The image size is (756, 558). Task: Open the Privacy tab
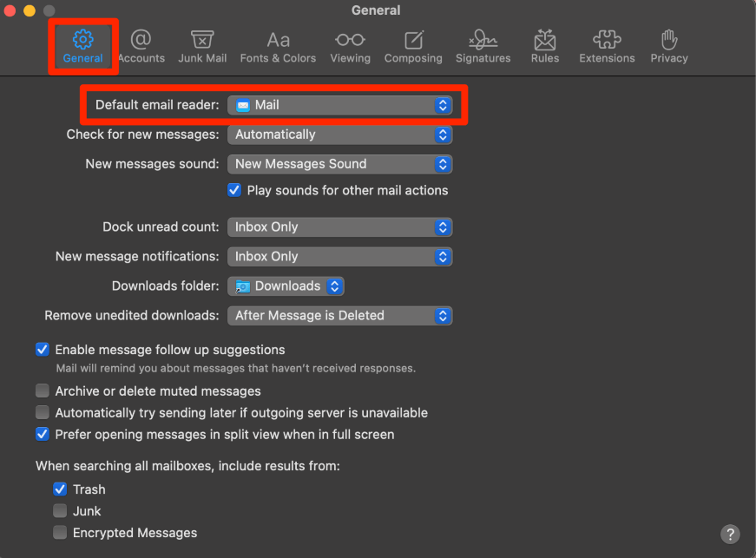(x=669, y=47)
